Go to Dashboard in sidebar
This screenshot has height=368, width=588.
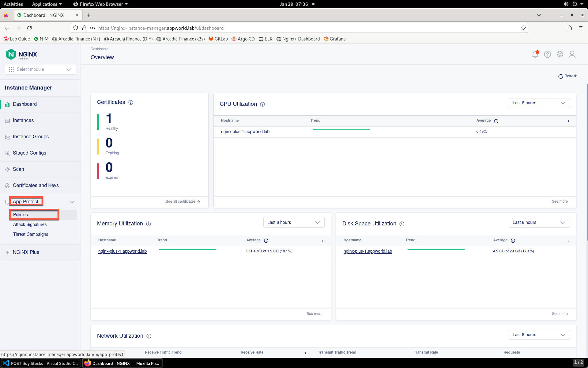pos(40,104)
